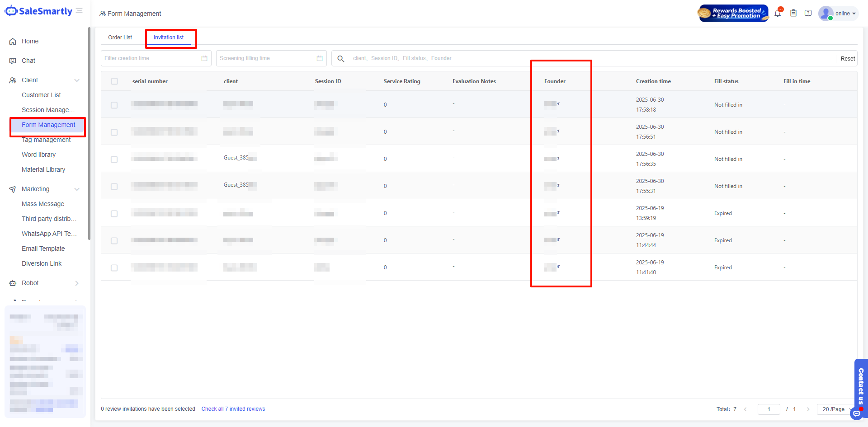The width and height of the screenshot is (868, 427).
Task: Click the Rewards Boosted promotion banner
Action: [733, 14]
